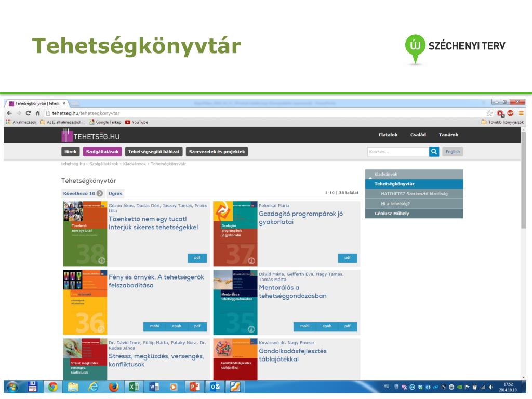Click the Keresés search input field
Viewport: 532px width, 399px height.
[x=398, y=152]
